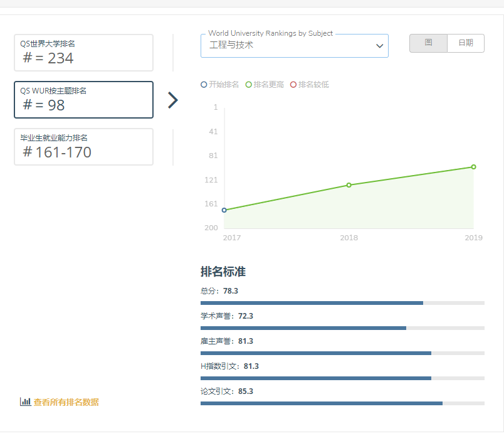The width and height of the screenshot is (504, 436).
Task: Select the 毕业生就业能力排名 card
Action: 83,147
